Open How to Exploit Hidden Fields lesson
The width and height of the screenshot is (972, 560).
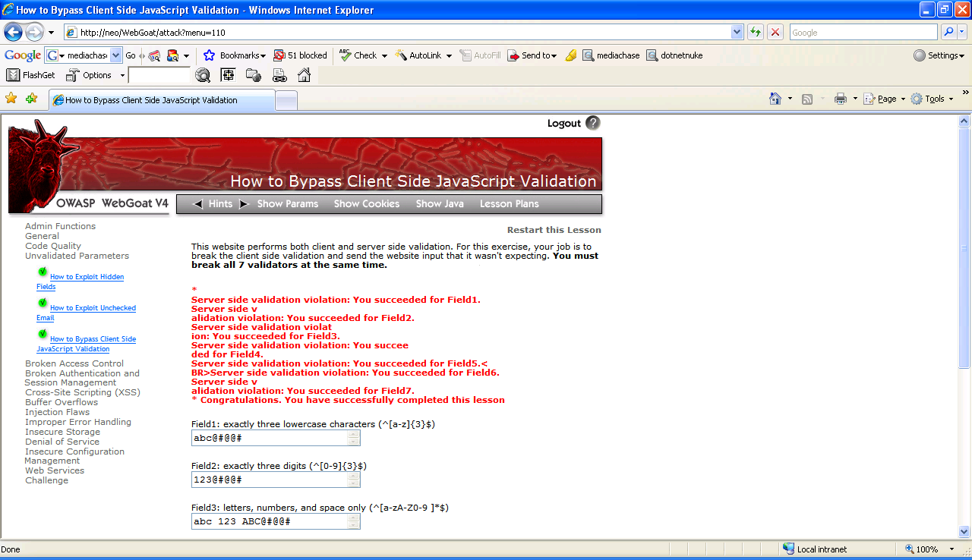pyautogui.click(x=87, y=277)
